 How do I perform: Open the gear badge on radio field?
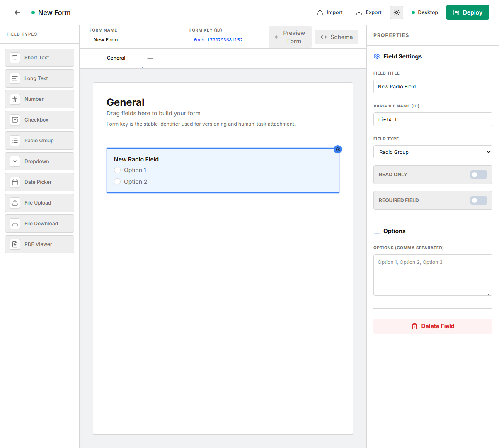(338, 149)
